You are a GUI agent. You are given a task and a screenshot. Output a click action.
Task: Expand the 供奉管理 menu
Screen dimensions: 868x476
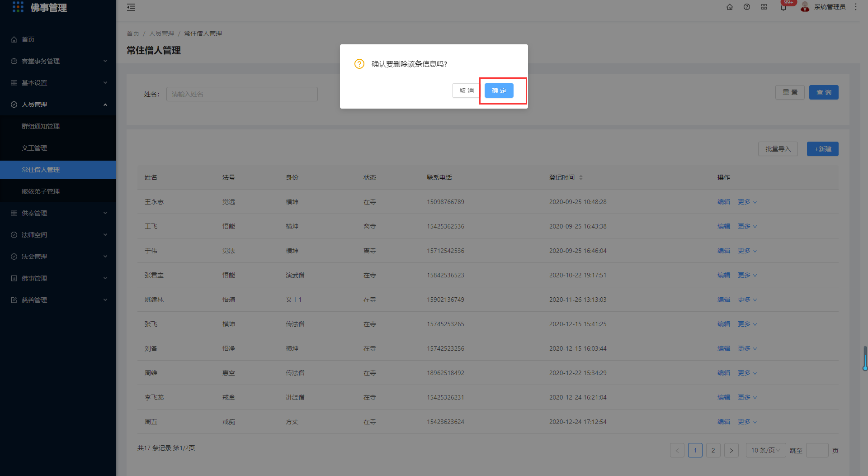coord(105,213)
